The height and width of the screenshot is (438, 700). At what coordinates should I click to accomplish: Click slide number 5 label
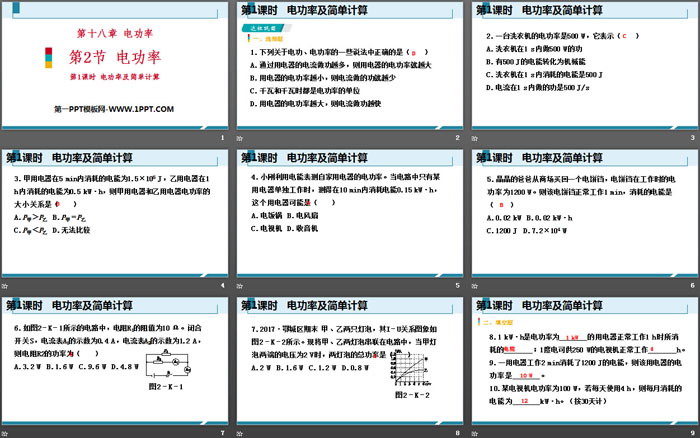458,285
